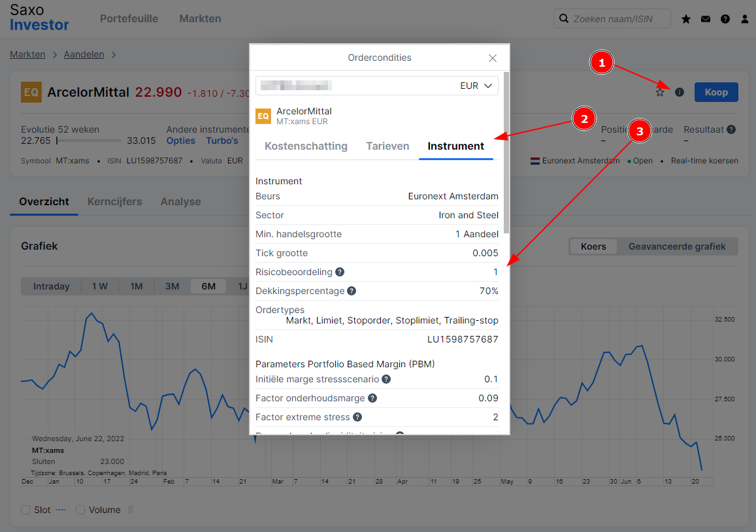Open the favorites star icon in header
Viewport: 756px width, 532px height.
click(686, 19)
